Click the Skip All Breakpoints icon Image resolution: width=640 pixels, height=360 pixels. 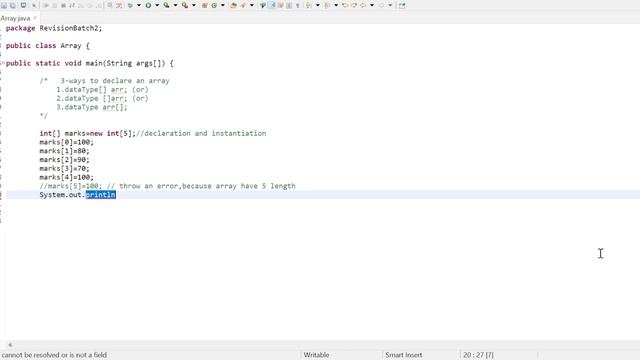click(x=34, y=5)
